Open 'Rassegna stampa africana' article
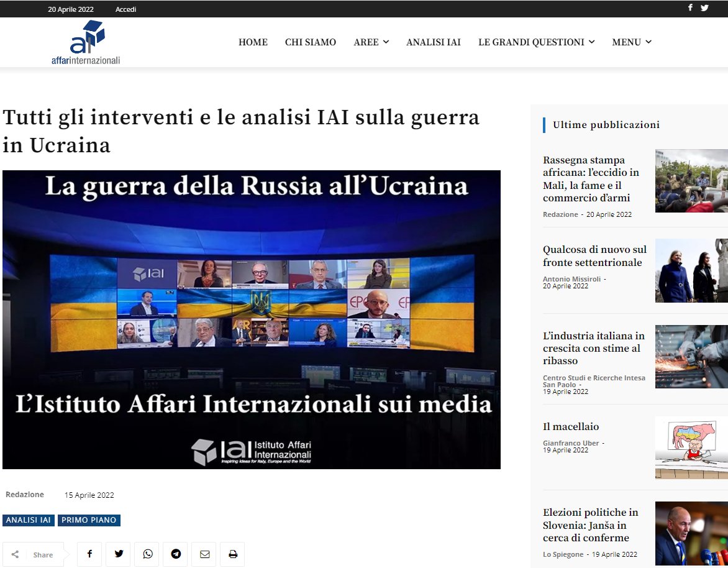This screenshot has height=568, width=728. tap(591, 179)
